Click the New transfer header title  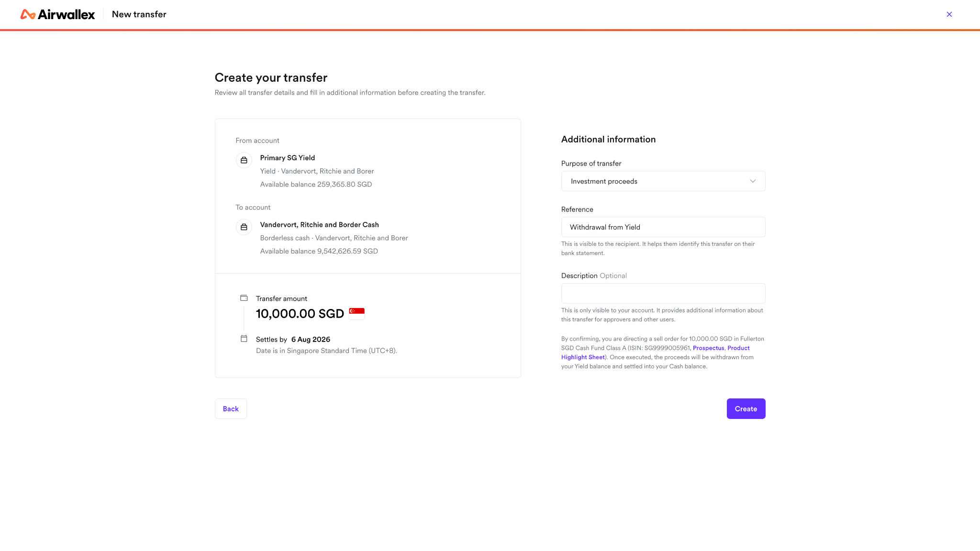point(139,14)
